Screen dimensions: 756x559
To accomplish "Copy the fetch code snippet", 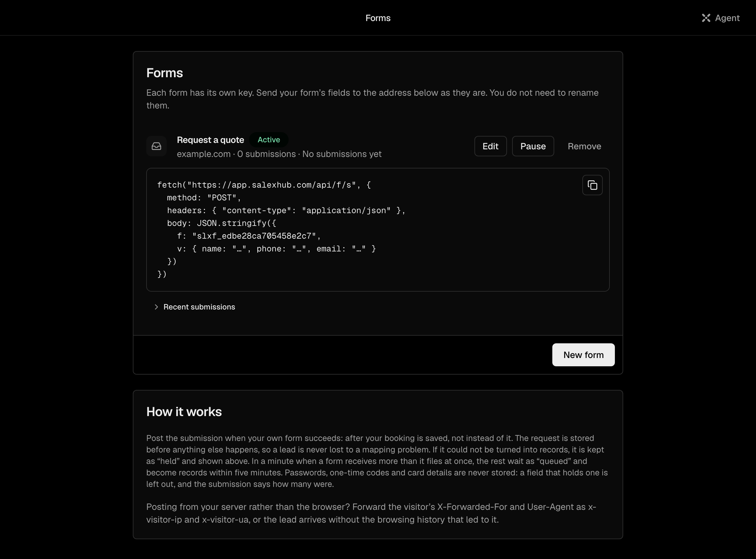I will click(x=592, y=185).
